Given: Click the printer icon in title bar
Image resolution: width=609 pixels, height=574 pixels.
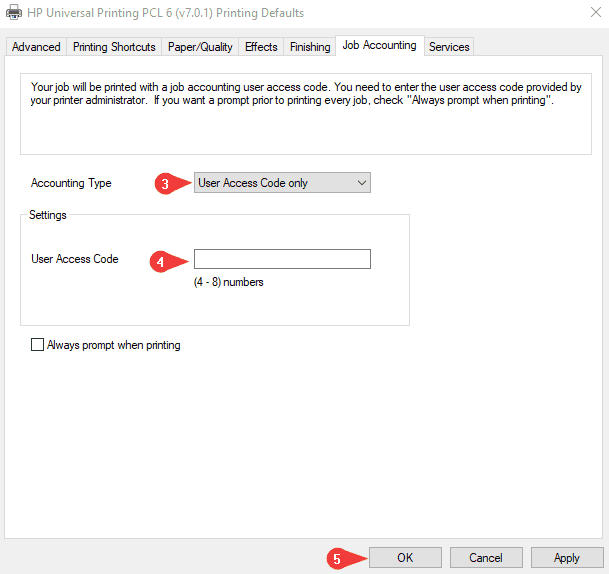Looking at the screenshot, I should pos(14,13).
